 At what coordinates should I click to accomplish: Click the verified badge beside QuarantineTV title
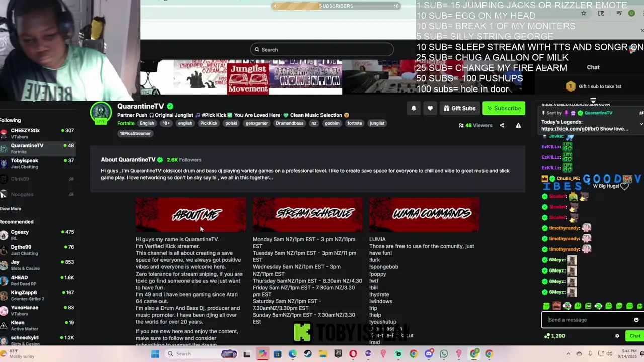tap(170, 106)
